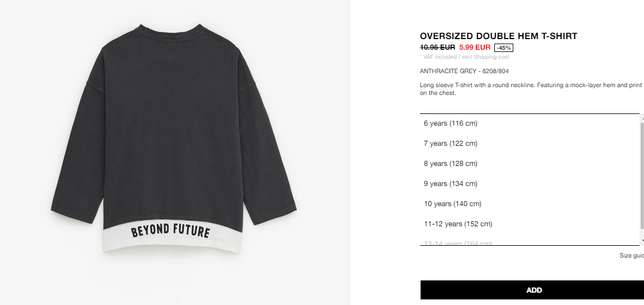Open the Shipping cost link
644x305 pixels.
click(491, 56)
